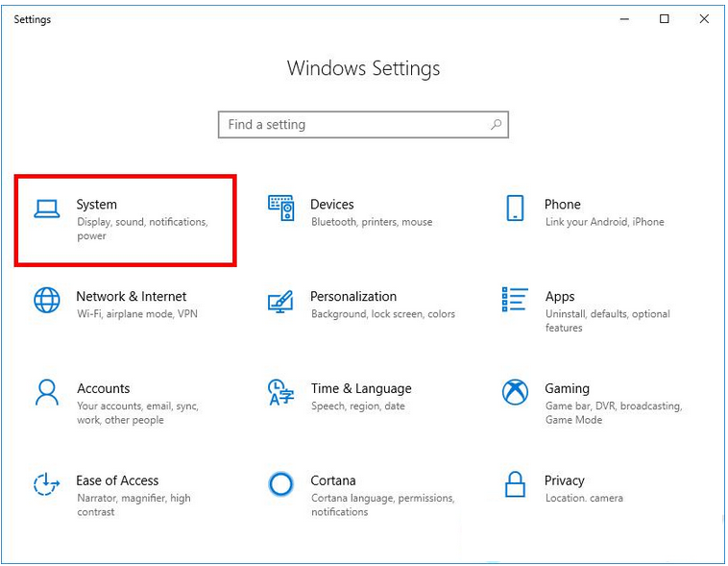Open Network & Internet settings label
This screenshot has width=728, height=566.
pos(132,297)
